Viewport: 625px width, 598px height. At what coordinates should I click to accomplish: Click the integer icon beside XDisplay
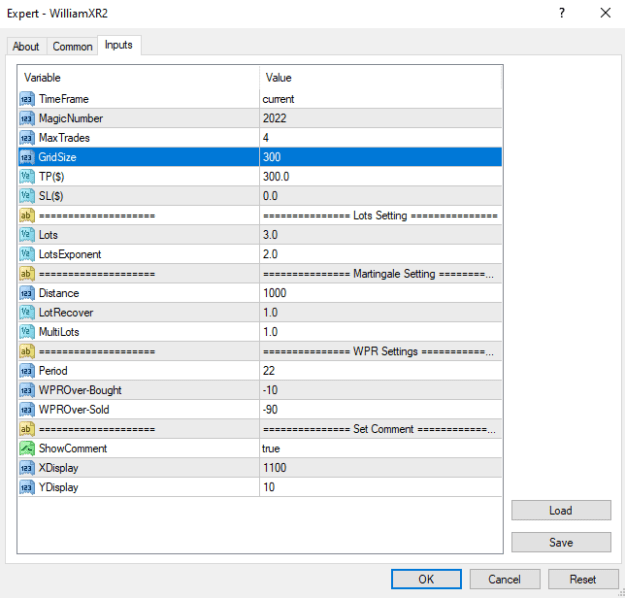(27, 468)
